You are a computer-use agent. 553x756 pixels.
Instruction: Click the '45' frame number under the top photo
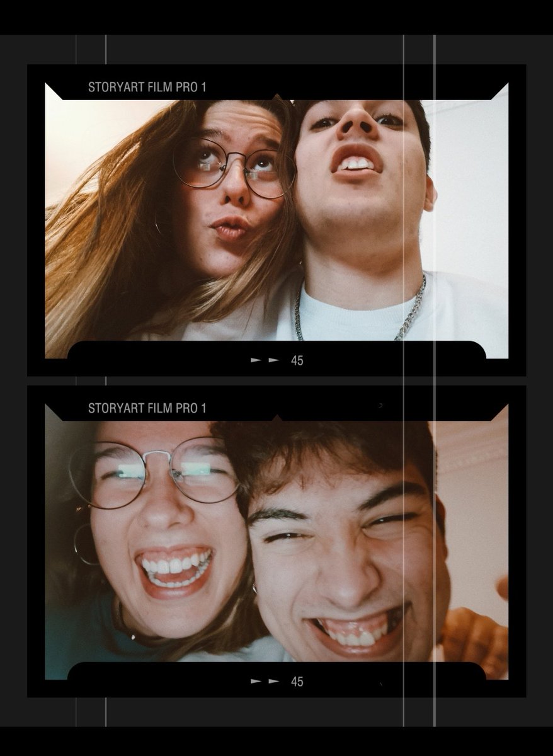pyautogui.click(x=297, y=360)
